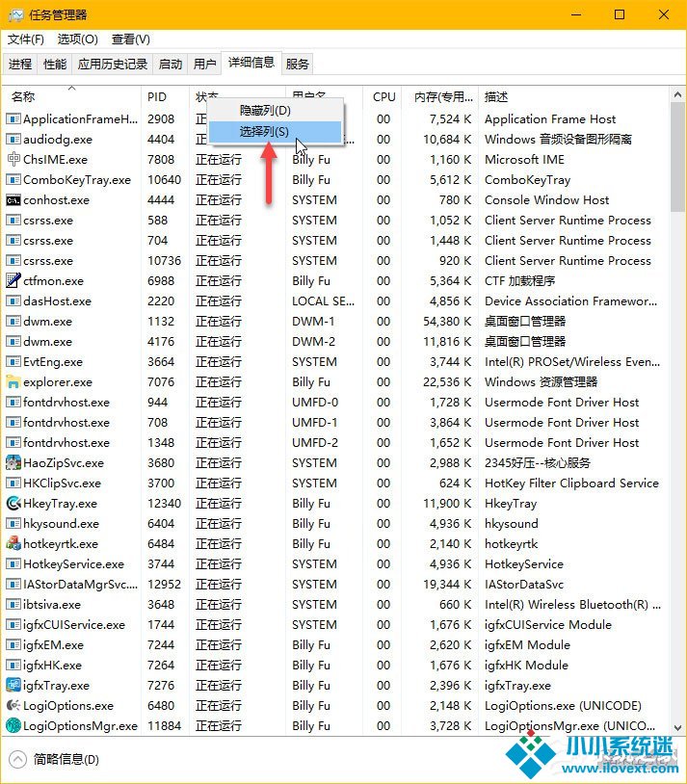
Task: Click the 54,380 K memory value
Action: (x=447, y=321)
